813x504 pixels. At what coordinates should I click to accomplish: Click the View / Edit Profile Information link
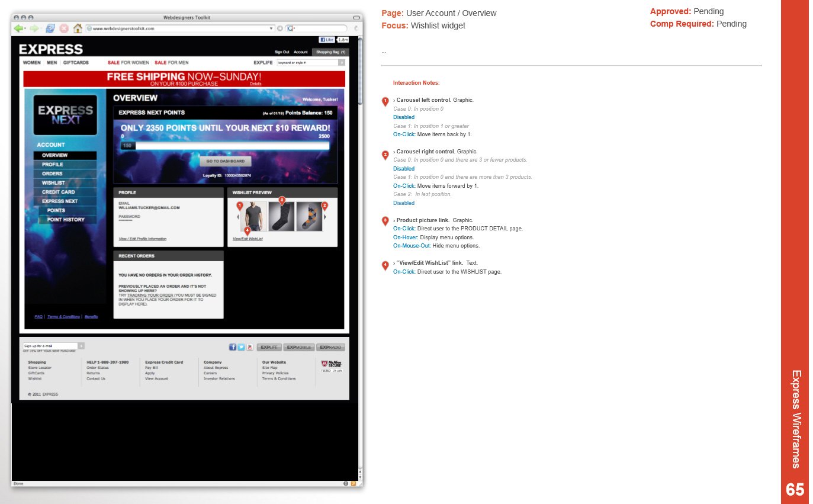143,239
